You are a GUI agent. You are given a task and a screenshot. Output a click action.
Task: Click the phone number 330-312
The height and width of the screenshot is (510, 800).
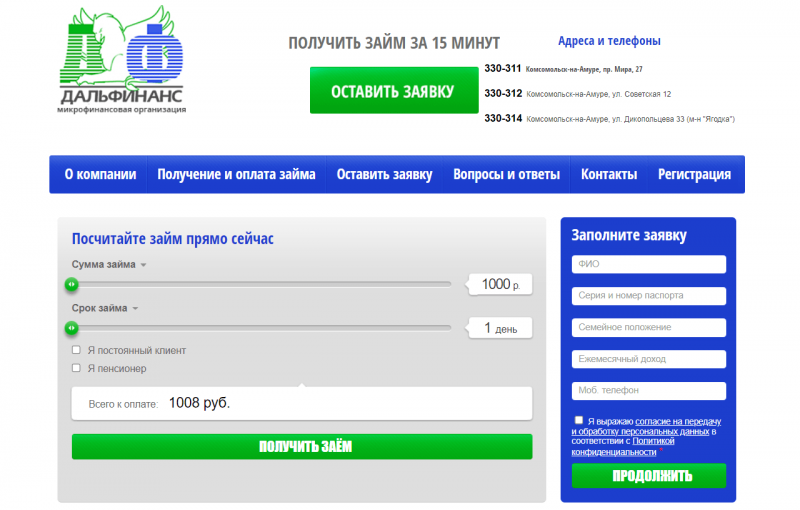tap(503, 93)
